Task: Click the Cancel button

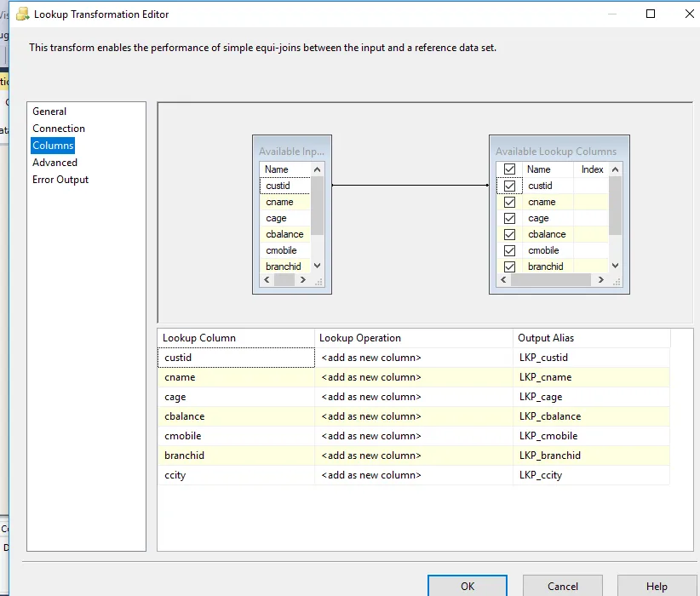Action: pyautogui.click(x=563, y=586)
